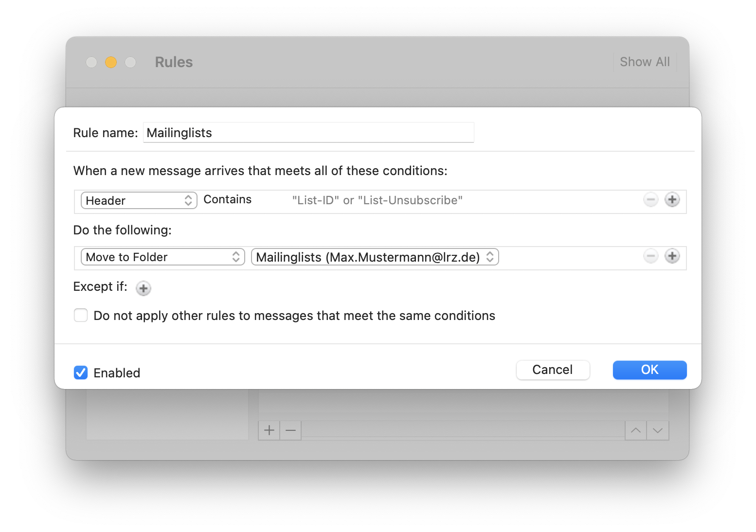Screen dimensions: 756x532
Task: Confirm the rule with OK
Action: pos(649,370)
